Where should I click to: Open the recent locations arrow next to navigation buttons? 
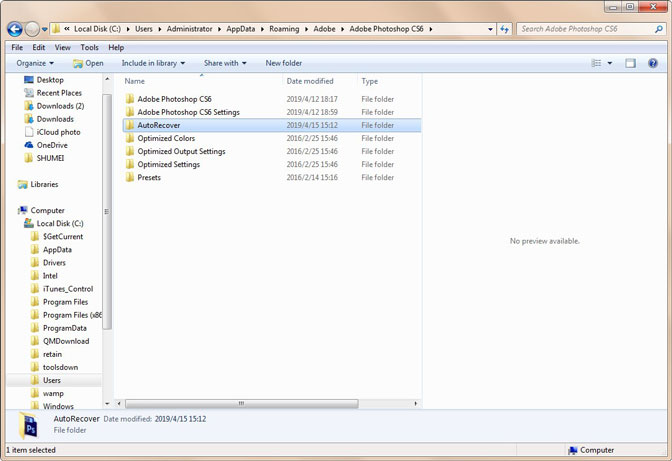coord(45,30)
